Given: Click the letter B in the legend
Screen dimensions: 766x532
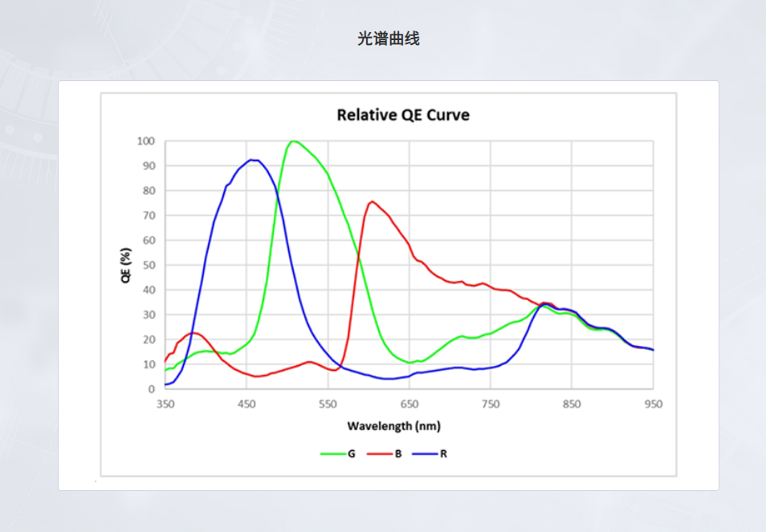Looking at the screenshot, I should tap(397, 453).
